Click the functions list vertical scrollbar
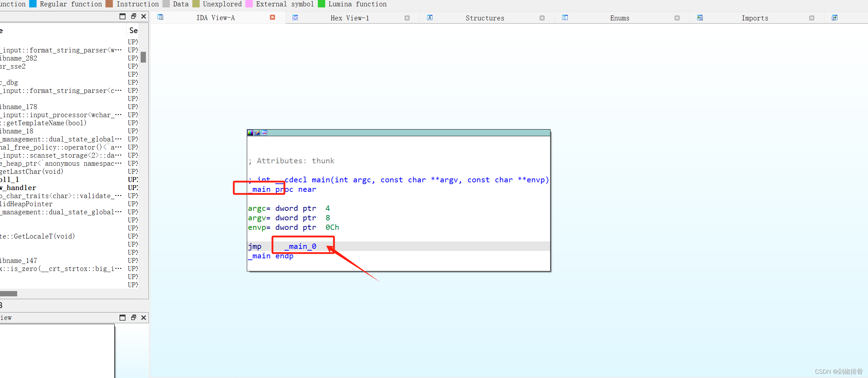 click(143, 57)
